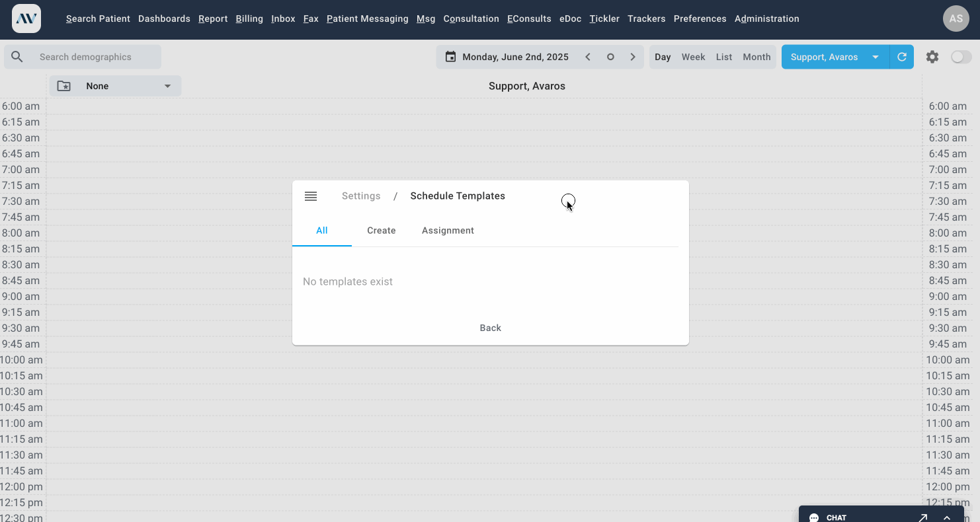
Task: Open the Report menu
Action: point(213,19)
